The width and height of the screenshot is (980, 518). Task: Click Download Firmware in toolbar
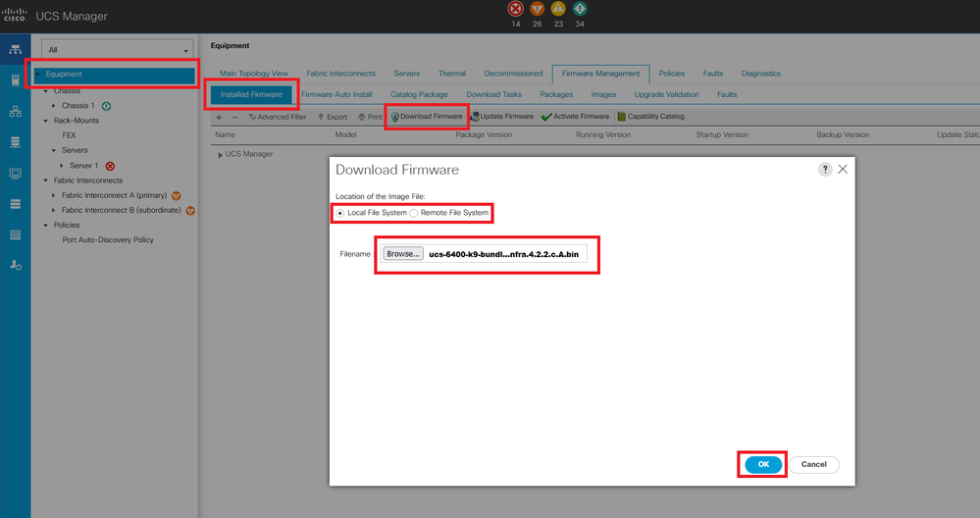427,116
